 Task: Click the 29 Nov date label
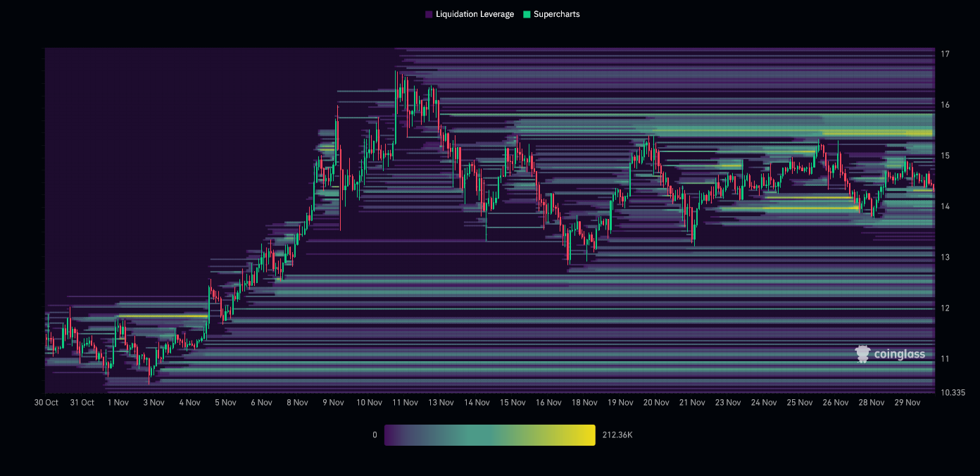[907, 403]
